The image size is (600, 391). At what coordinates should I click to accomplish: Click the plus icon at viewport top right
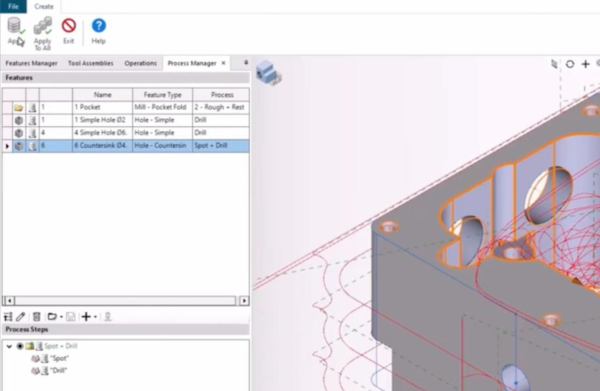click(585, 64)
